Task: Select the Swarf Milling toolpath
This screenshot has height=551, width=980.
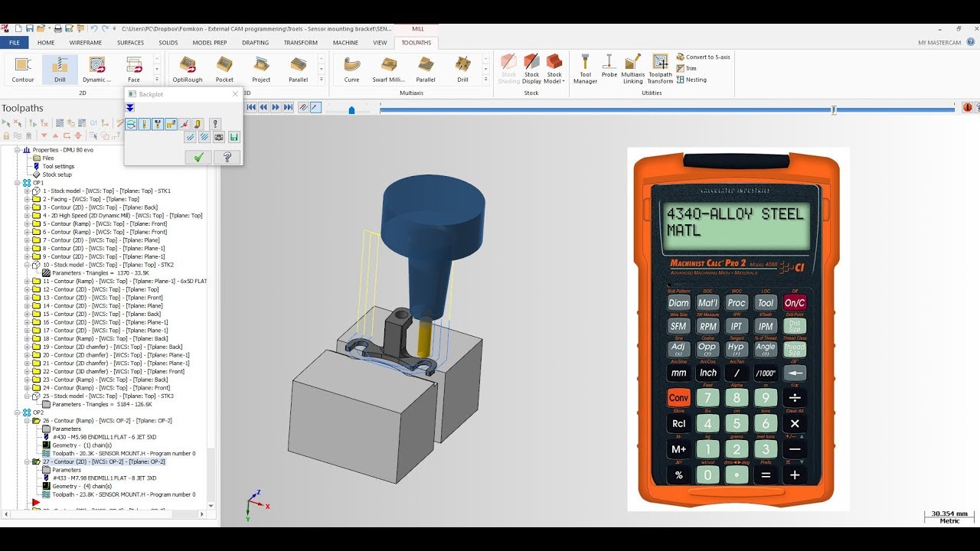Action: [x=389, y=68]
